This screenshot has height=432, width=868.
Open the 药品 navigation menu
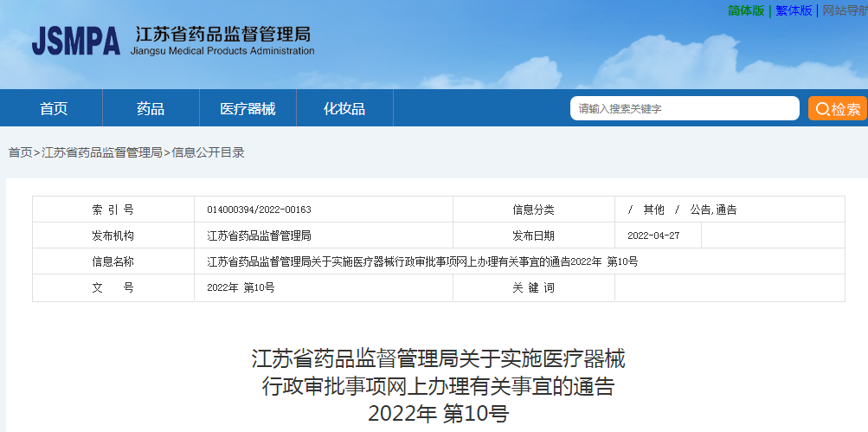(x=151, y=108)
